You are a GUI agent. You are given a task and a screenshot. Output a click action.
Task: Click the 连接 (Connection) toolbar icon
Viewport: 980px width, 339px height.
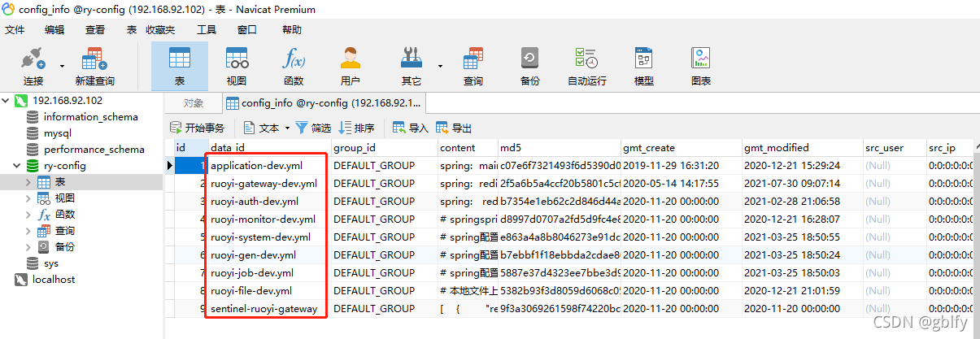tap(33, 66)
